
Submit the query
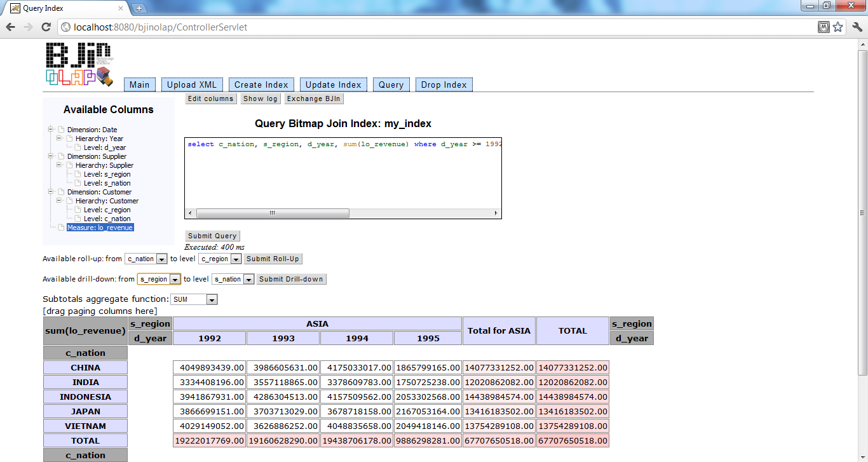(212, 236)
